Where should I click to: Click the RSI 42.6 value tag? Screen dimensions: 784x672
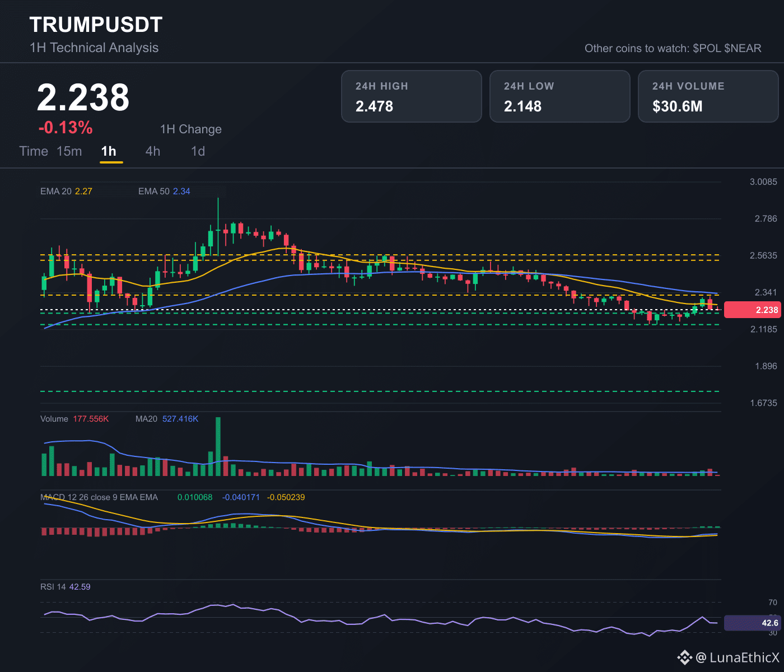(x=752, y=623)
